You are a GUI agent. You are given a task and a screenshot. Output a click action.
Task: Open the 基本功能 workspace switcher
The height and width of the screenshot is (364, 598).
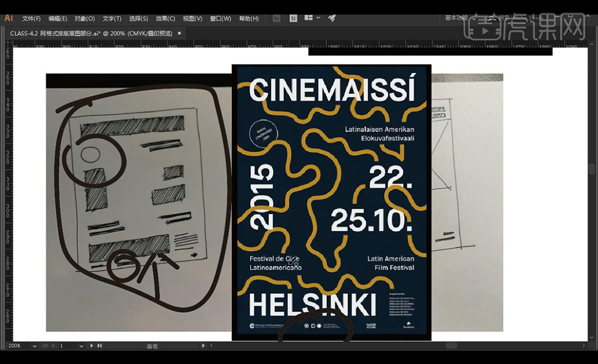(461, 18)
